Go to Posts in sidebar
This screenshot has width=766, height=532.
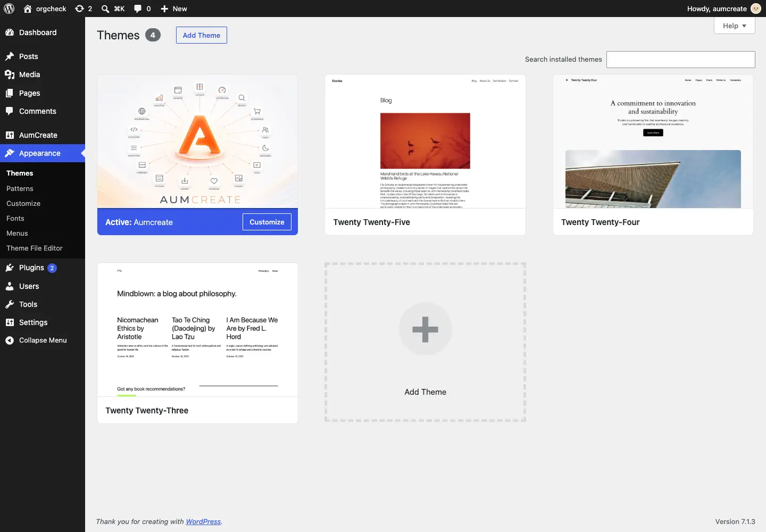pos(43,56)
